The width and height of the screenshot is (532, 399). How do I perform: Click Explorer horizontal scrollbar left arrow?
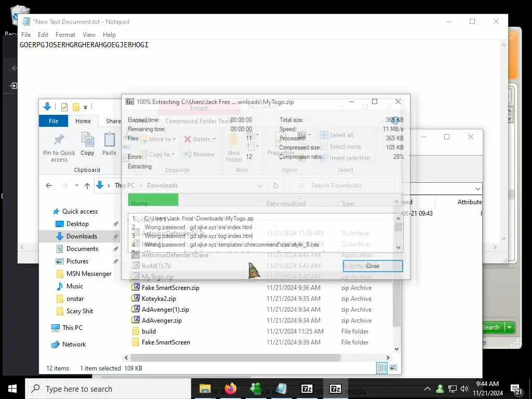point(126,357)
